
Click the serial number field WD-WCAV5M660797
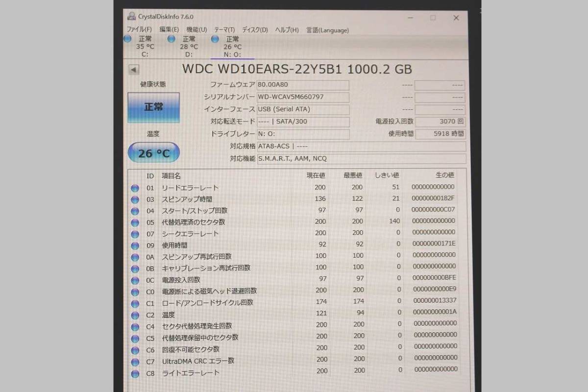coord(303,97)
